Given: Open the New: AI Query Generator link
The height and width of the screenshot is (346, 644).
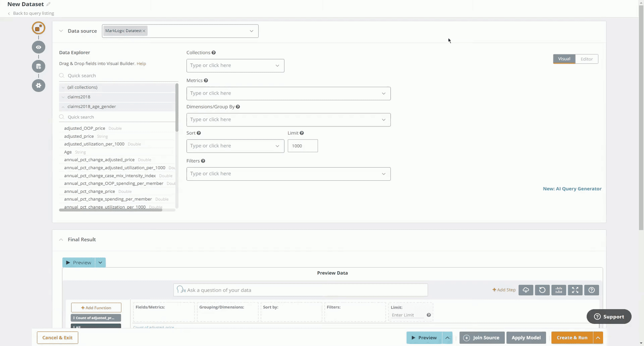Looking at the screenshot, I should [x=572, y=189].
